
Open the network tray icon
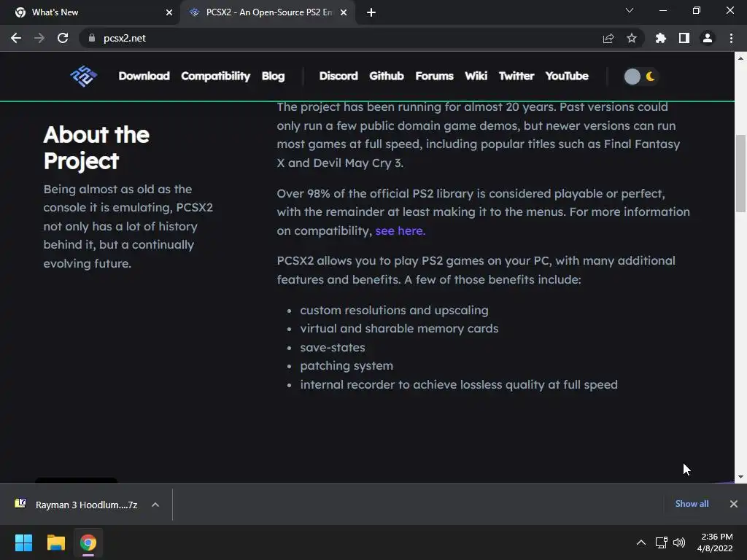(x=661, y=542)
